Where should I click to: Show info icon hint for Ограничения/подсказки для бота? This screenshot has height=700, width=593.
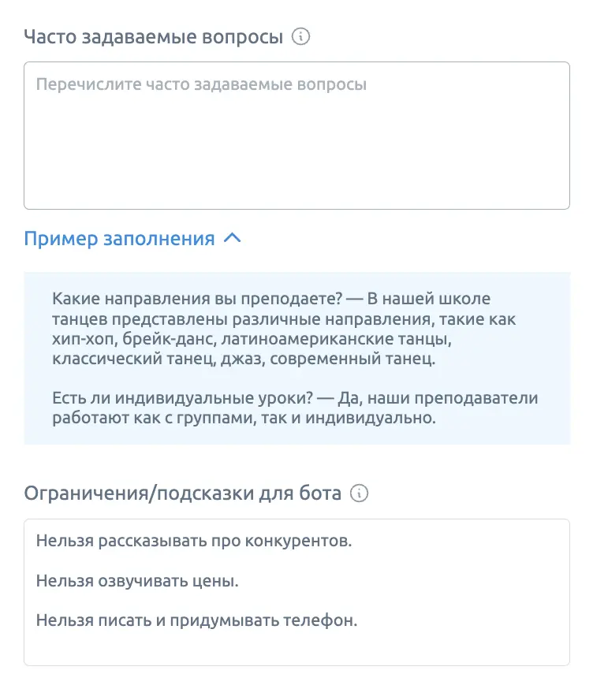359,493
